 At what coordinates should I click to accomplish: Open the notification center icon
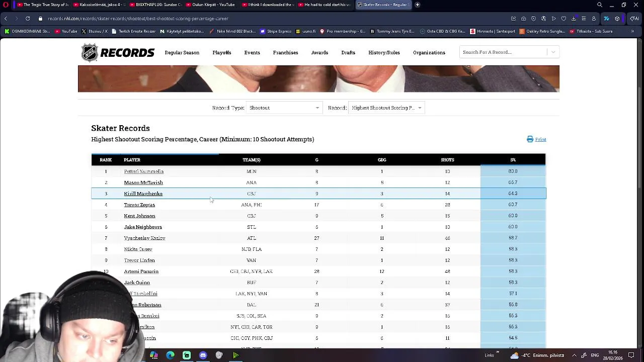(631, 355)
